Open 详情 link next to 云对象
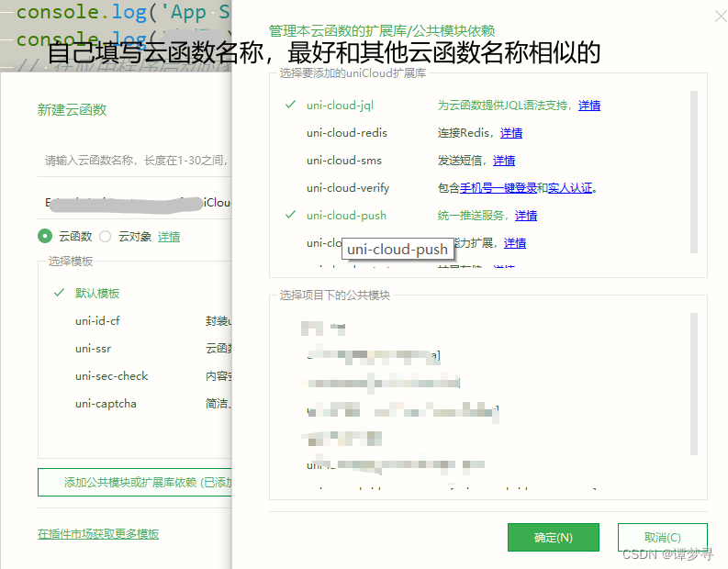 169,237
